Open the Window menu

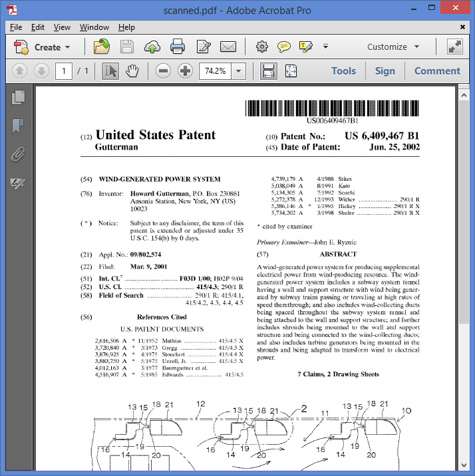tap(94, 27)
